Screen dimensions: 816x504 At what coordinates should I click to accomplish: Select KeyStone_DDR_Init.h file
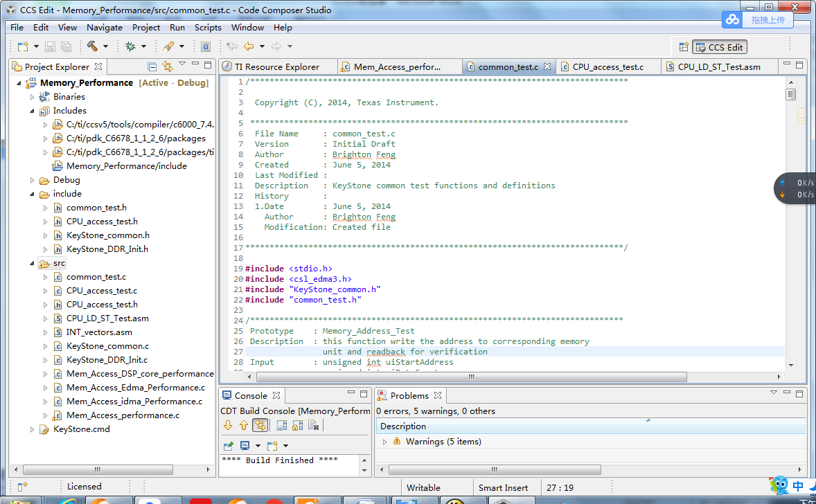pyautogui.click(x=107, y=249)
